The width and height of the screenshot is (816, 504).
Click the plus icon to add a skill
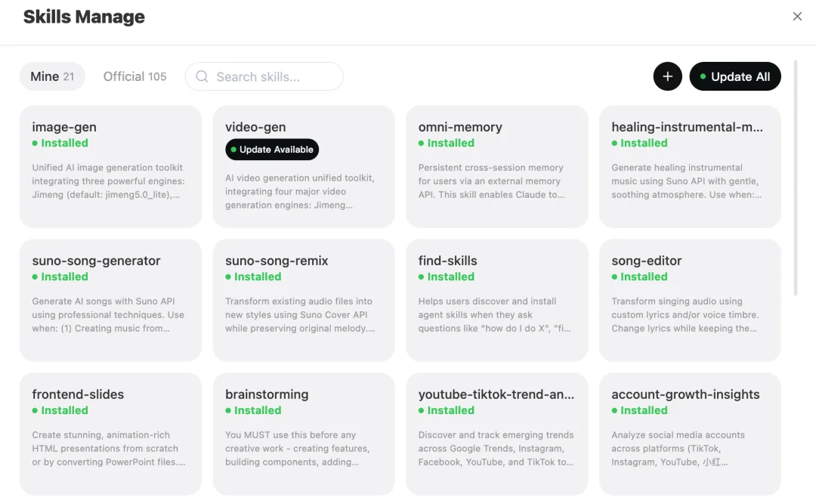[x=667, y=76]
